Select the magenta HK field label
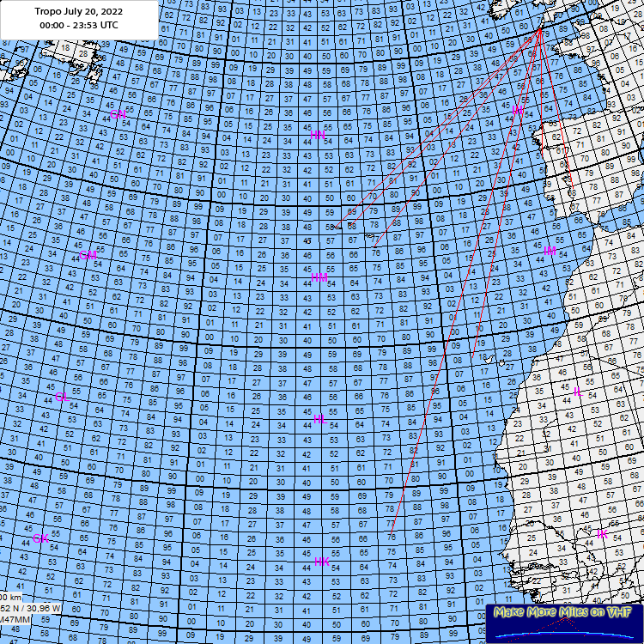Viewport: 644px width, 644px height. [x=322, y=562]
